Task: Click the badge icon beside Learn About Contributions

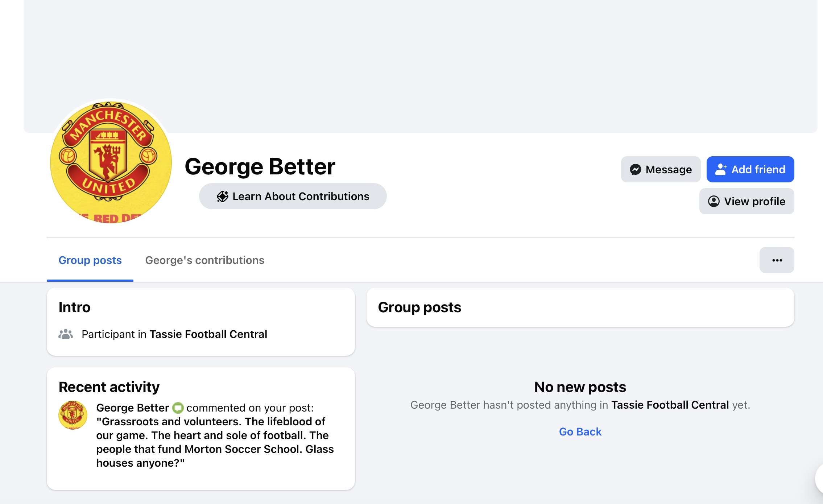Action: (222, 196)
